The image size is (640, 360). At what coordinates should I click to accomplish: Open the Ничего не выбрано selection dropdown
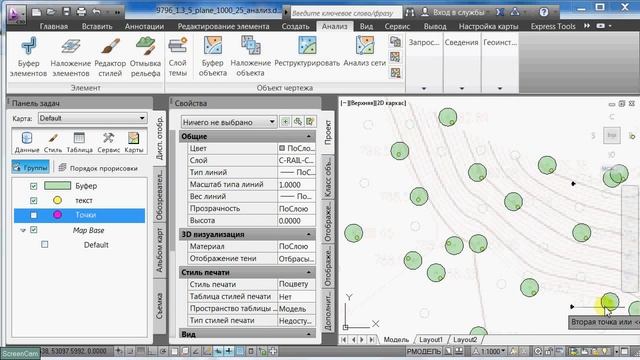[229, 122]
